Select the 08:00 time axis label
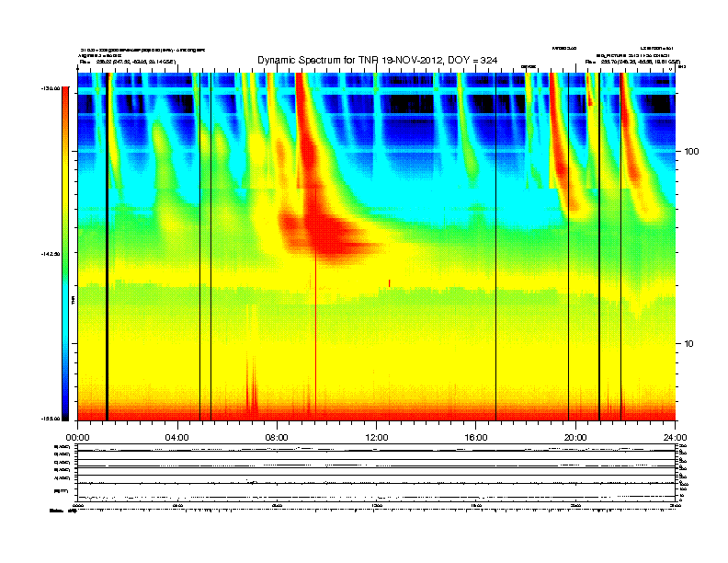This screenshot has height=563, width=728. point(278,437)
